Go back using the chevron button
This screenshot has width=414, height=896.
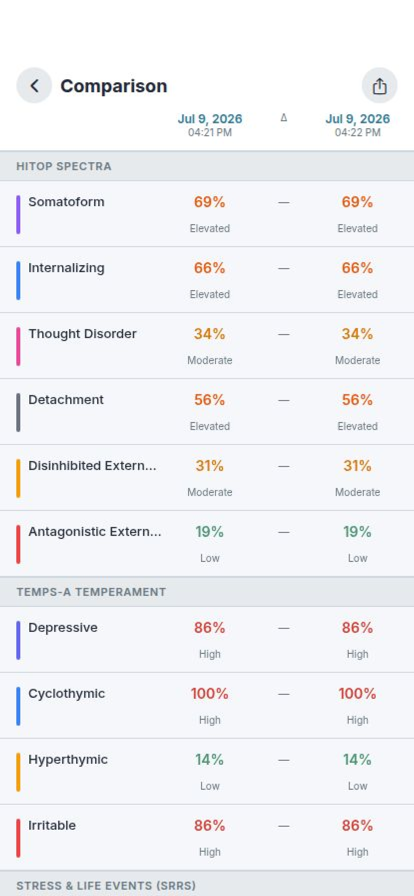coord(34,86)
